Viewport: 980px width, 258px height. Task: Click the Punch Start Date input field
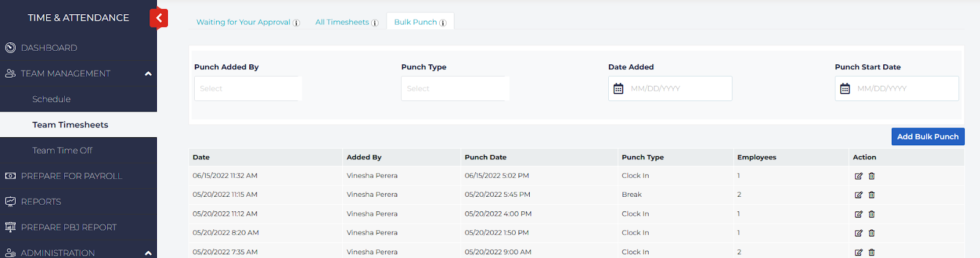pos(904,89)
